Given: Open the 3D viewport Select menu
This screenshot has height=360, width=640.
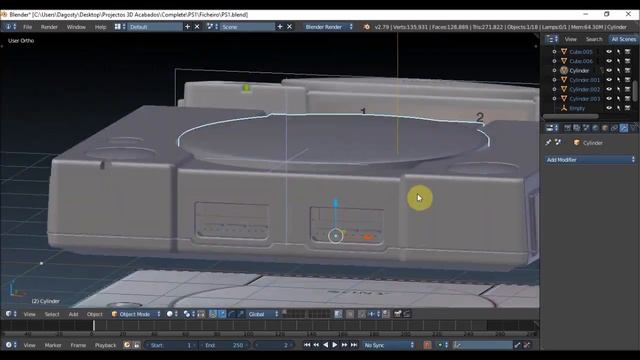Looking at the screenshot, I should pyautogui.click(x=52, y=314).
